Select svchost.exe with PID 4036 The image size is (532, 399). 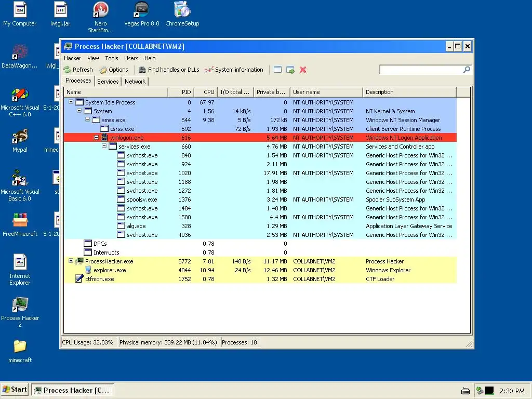pos(260,235)
